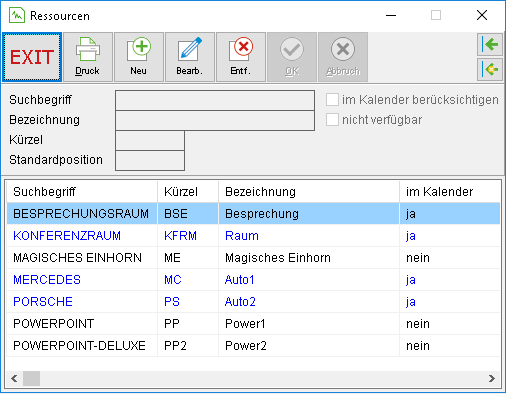Minimize the Ressourcen window
Screen dimensions: 506x394
coord(391,15)
